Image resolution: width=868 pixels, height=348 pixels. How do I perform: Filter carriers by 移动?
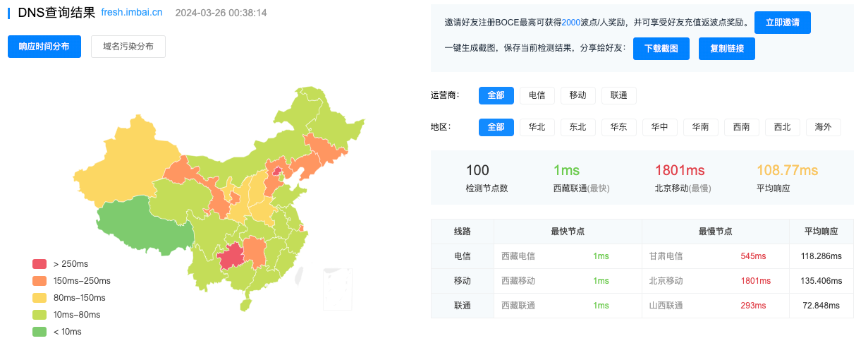coord(577,95)
